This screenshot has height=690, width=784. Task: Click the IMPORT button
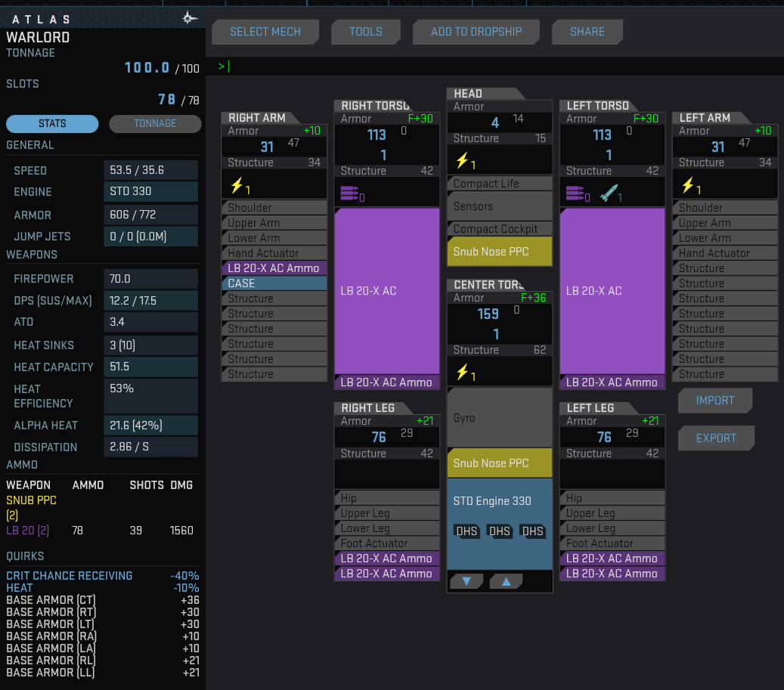(x=714, y=401)
